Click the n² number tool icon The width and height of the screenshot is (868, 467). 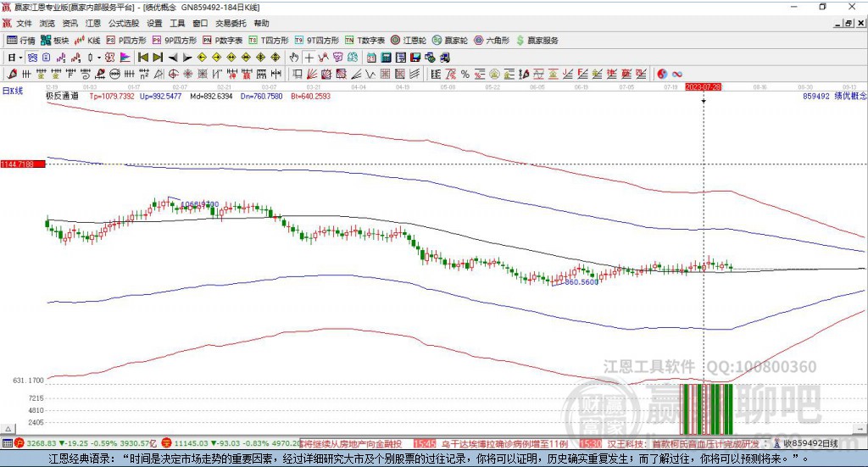click(x=144, y=74)
